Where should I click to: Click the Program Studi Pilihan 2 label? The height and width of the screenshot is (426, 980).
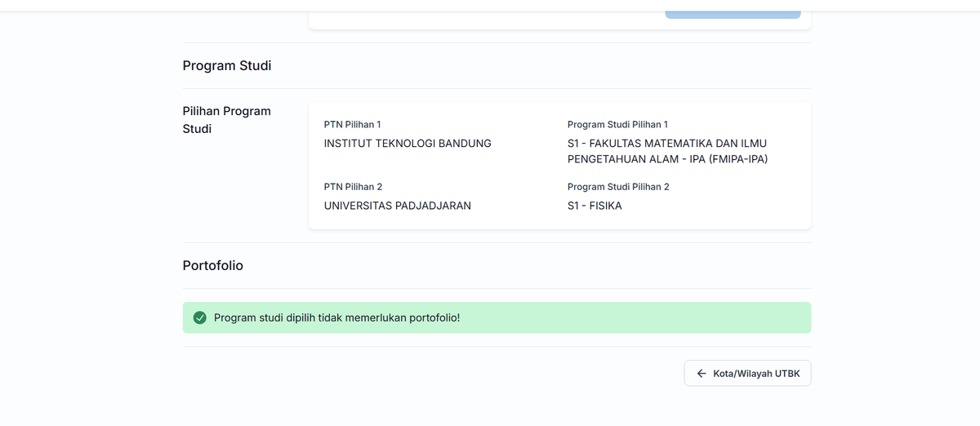618,187
